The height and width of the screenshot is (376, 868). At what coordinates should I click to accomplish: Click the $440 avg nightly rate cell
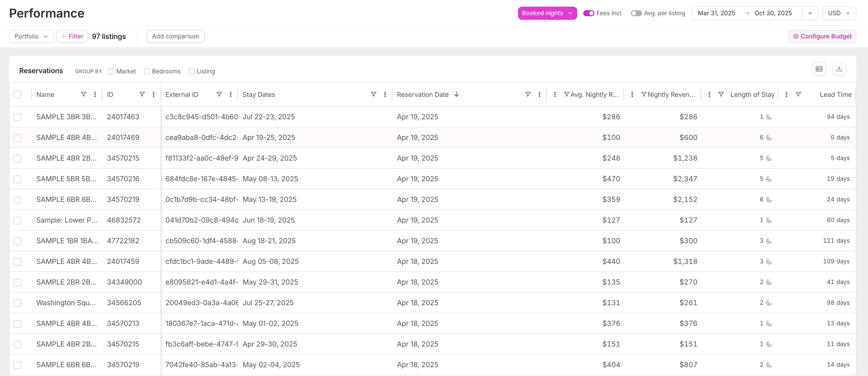pos(611,261)
